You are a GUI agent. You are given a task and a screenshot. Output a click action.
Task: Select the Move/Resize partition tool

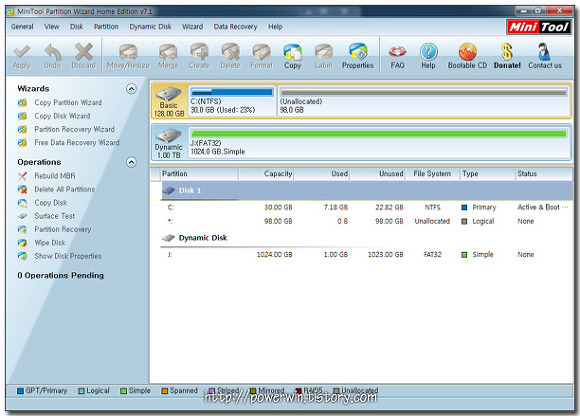click(x=128, y=56)
